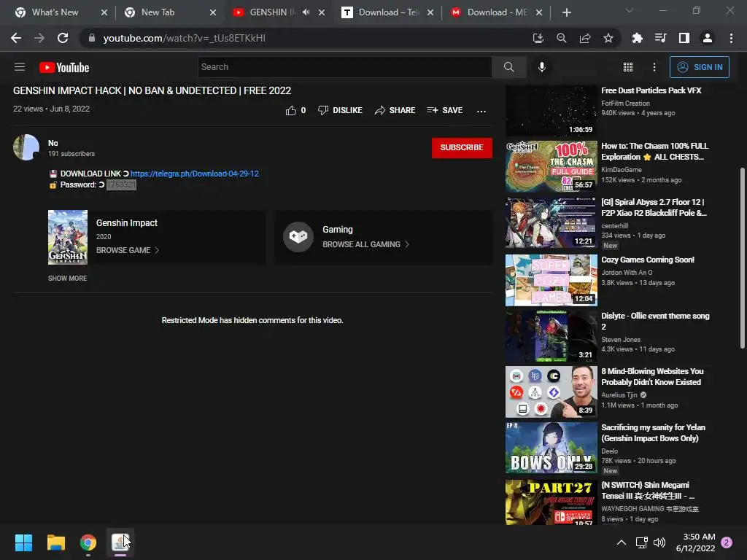
Task: Go forward in the browser
Action: (39, 38)
